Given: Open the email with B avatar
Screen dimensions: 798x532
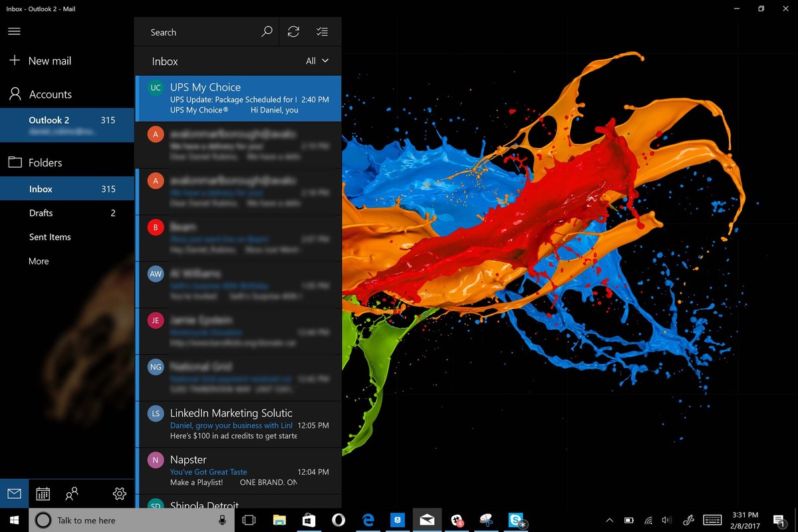Looking at the screenshot, I should click(x=238, y=238).
